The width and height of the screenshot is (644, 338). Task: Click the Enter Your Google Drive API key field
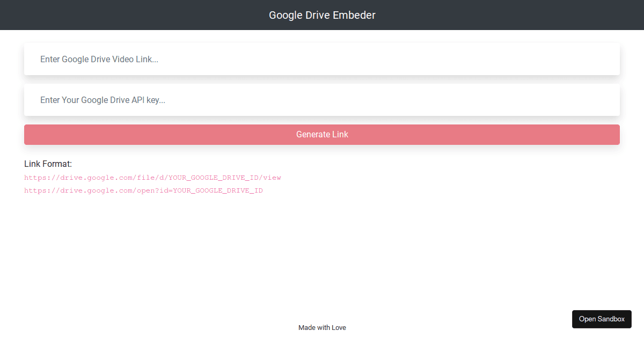coord(322,100)
